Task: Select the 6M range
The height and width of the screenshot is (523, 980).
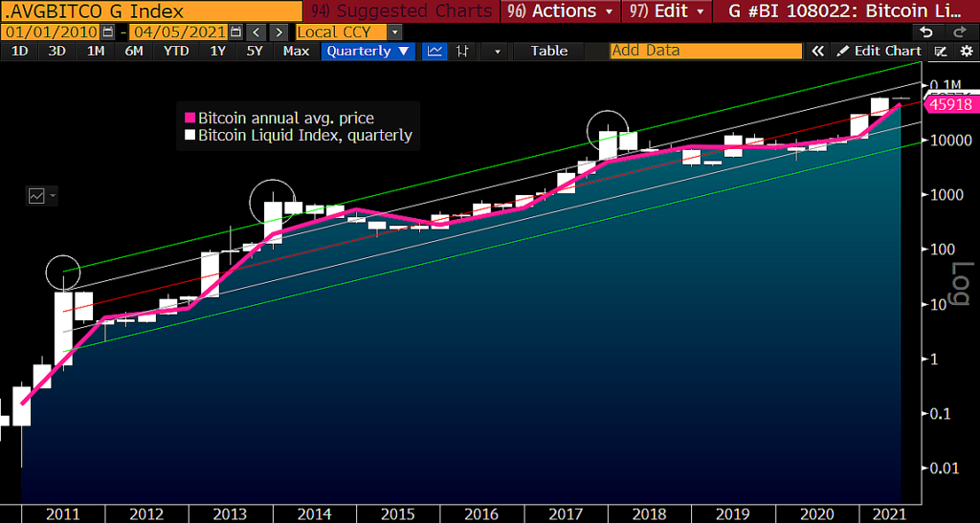Action: click(x=134, y=52)
